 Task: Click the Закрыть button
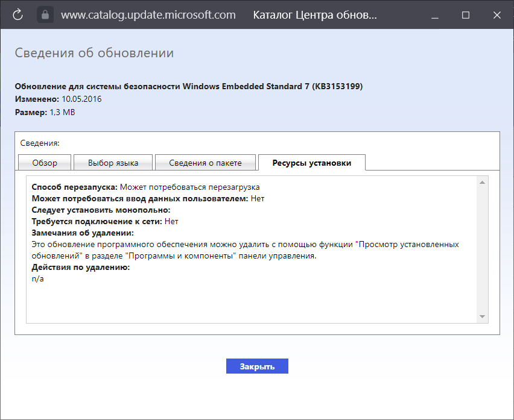[257, 366]
